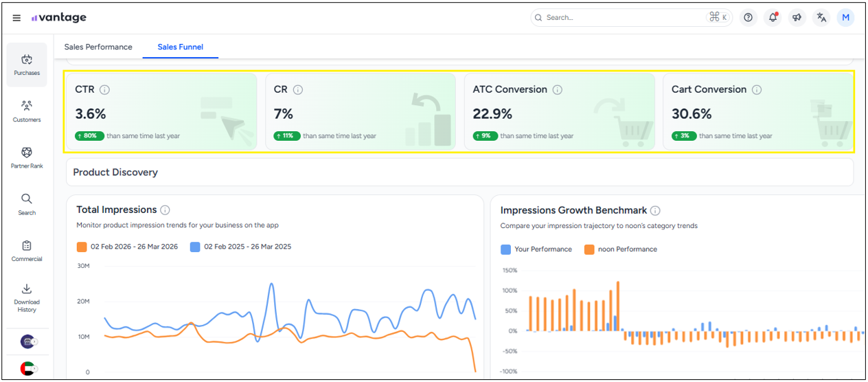
Task: Open the M user profile menu
Action: click(x=845, y=18)
